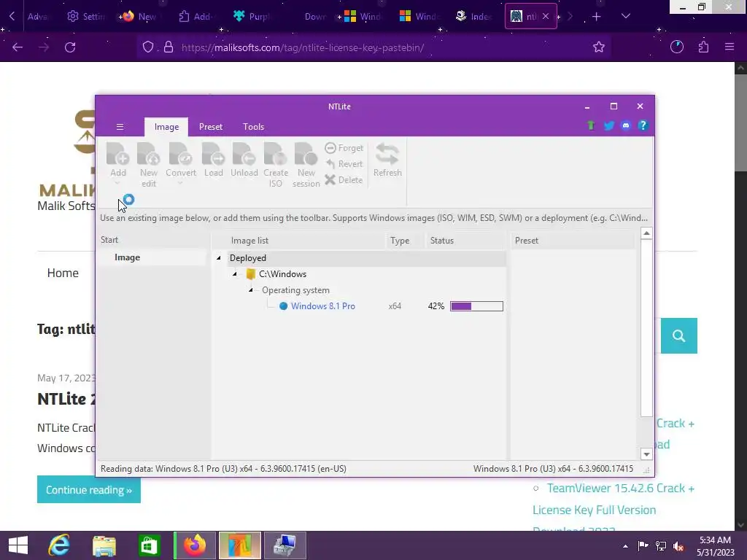The image size is (747, 560).
Task: Switch to the Tools ribbon tab
Action: coord(253,127)
